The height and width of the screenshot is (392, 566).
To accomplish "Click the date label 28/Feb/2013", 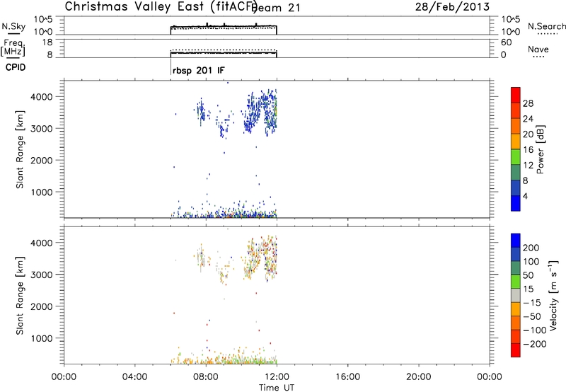I will coord(452,7).
